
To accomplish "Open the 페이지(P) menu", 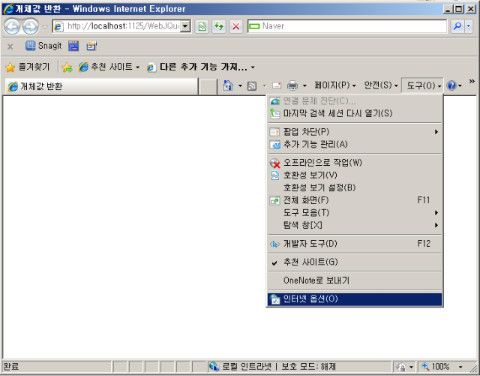I will click(x=335, y=86).
